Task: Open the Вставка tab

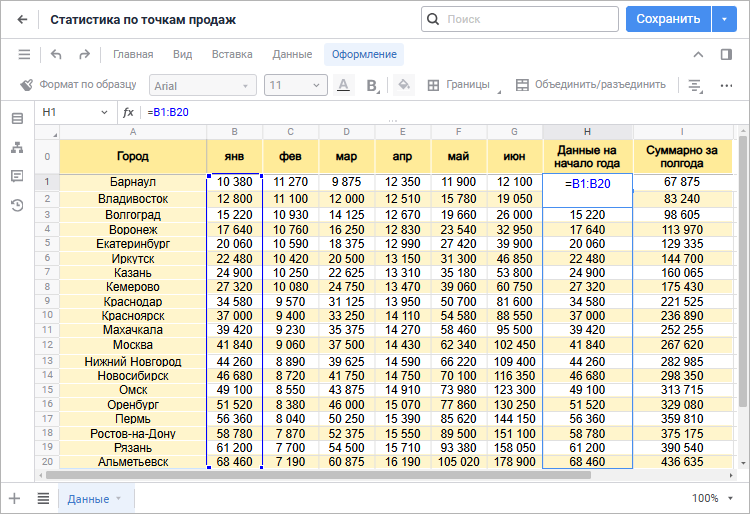Action: (x=232, y=55)
